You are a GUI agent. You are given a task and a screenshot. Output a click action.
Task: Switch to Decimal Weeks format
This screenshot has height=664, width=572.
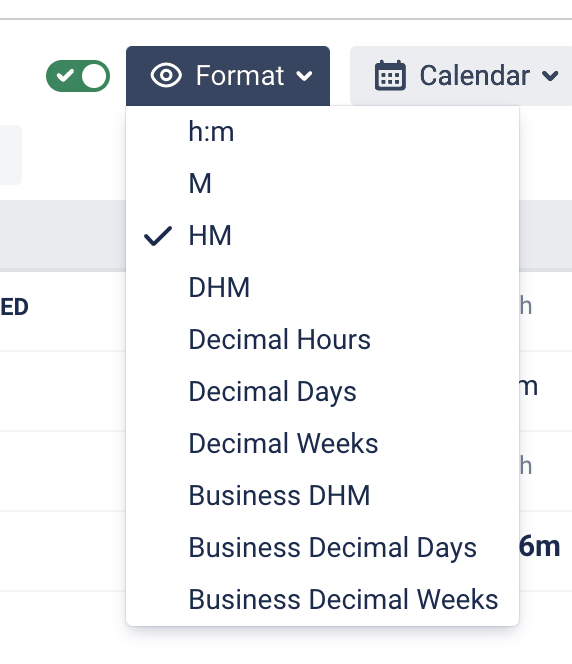point(322,444)
